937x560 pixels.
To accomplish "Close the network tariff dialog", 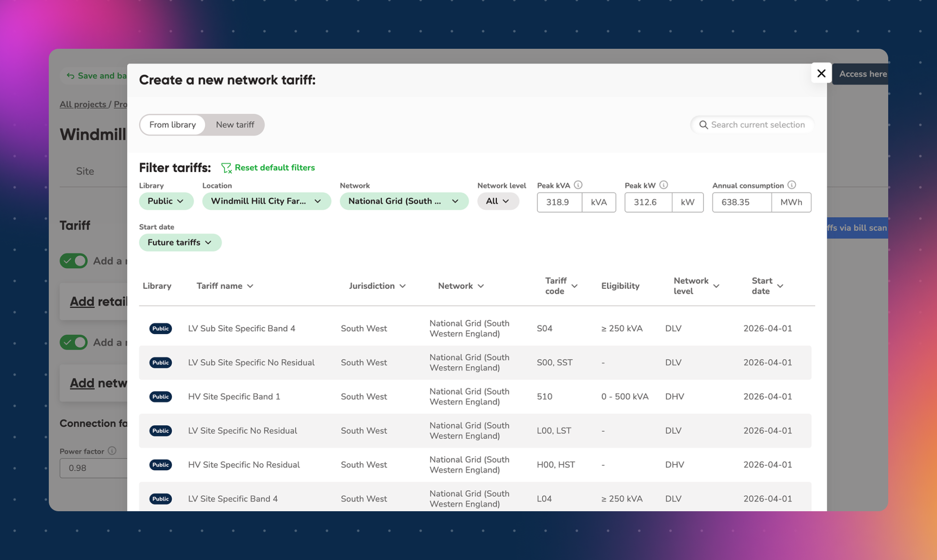I will (821, 73).
